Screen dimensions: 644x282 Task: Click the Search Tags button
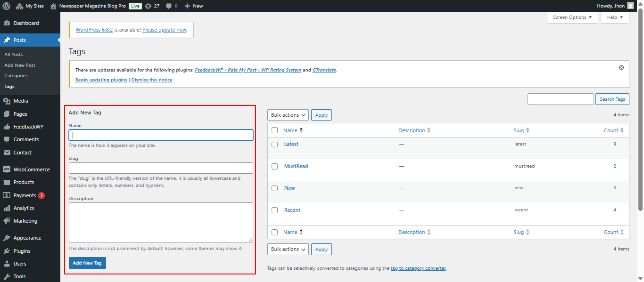[612, 99]
